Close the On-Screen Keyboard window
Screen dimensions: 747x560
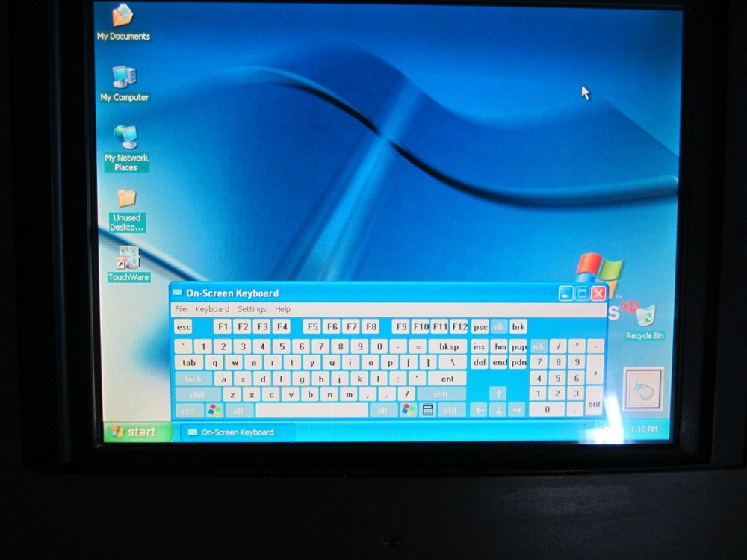[598, 293]
